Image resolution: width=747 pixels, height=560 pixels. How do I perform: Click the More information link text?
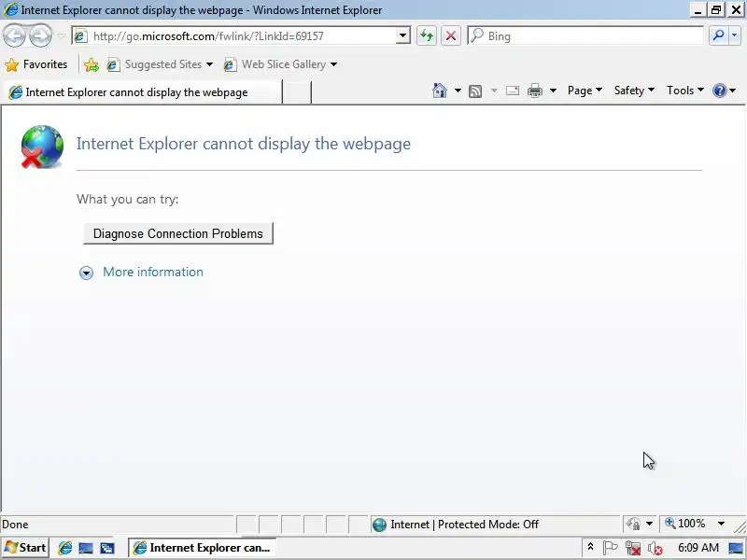(x=153, y=272)
